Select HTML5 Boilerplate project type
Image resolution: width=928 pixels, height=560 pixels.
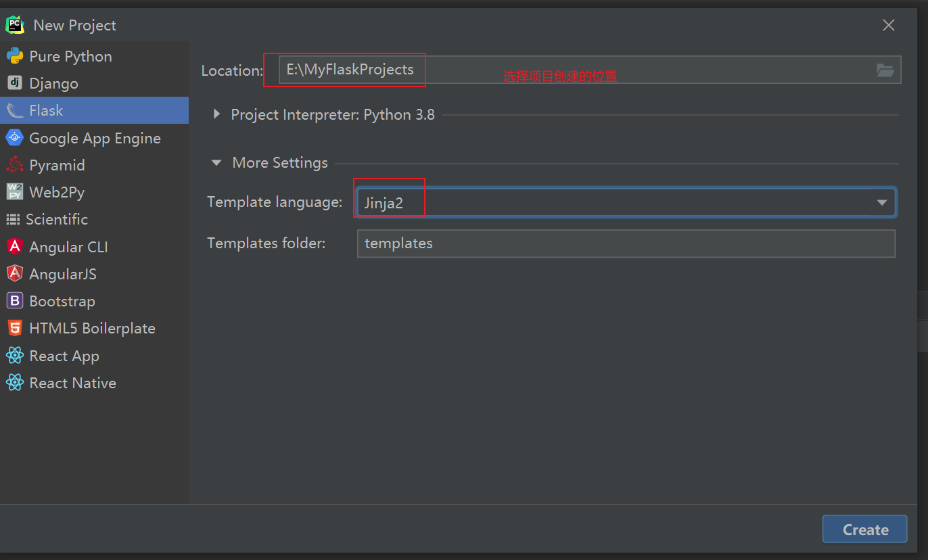point(95,328)
